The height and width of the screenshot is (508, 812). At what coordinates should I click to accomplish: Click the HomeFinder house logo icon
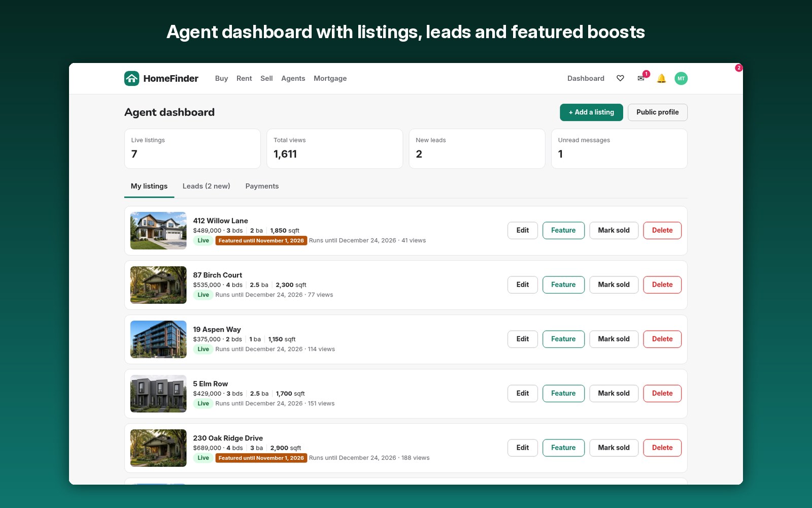point(132,78)
